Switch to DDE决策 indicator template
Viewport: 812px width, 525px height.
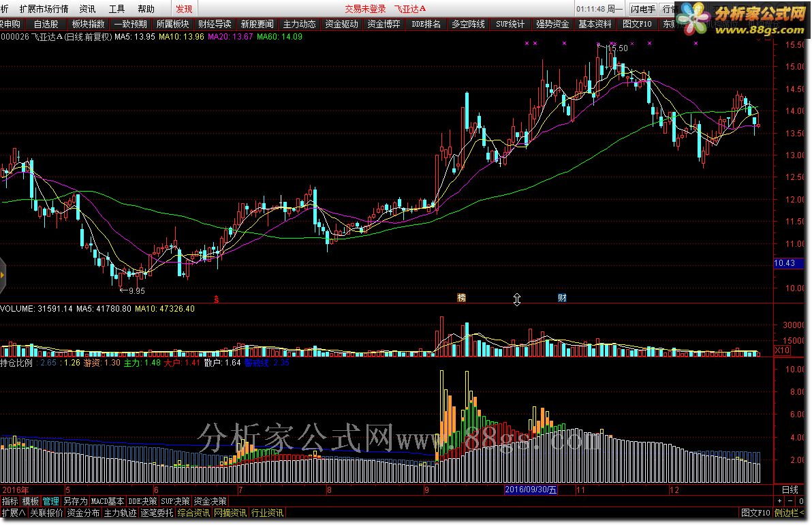pyautogui.click(x=142, y=501)
